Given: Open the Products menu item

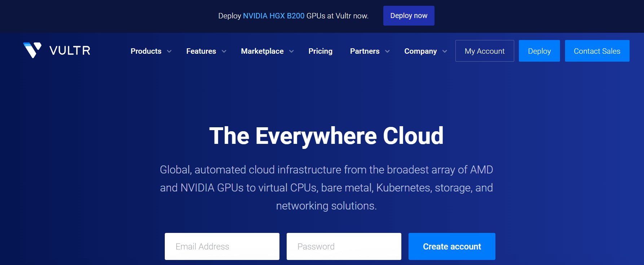Looking at the screenshot, I should pos(146,51).
